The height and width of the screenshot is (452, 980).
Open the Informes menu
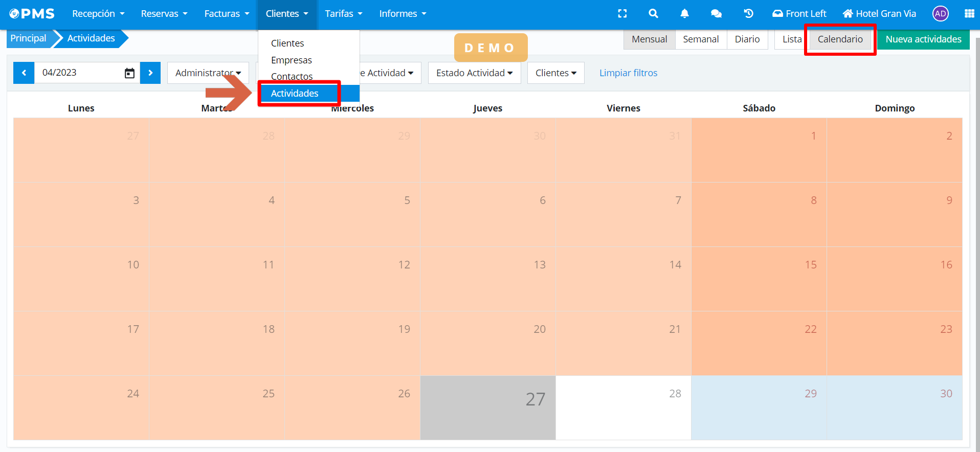[x=403, y=14]
